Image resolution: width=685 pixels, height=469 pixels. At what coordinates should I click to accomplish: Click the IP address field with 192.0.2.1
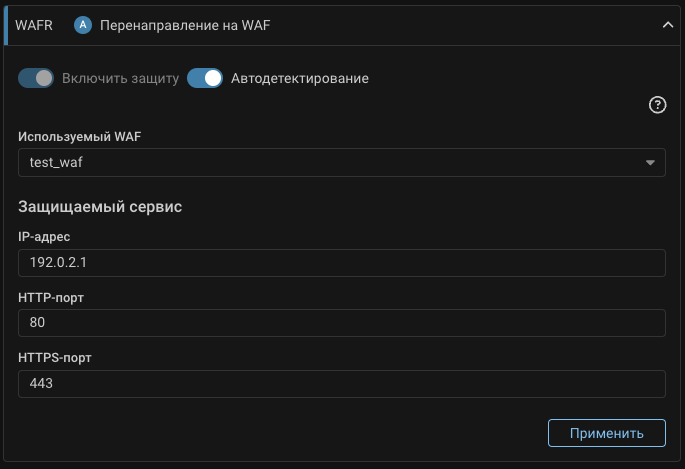click(x=341, y=263)
